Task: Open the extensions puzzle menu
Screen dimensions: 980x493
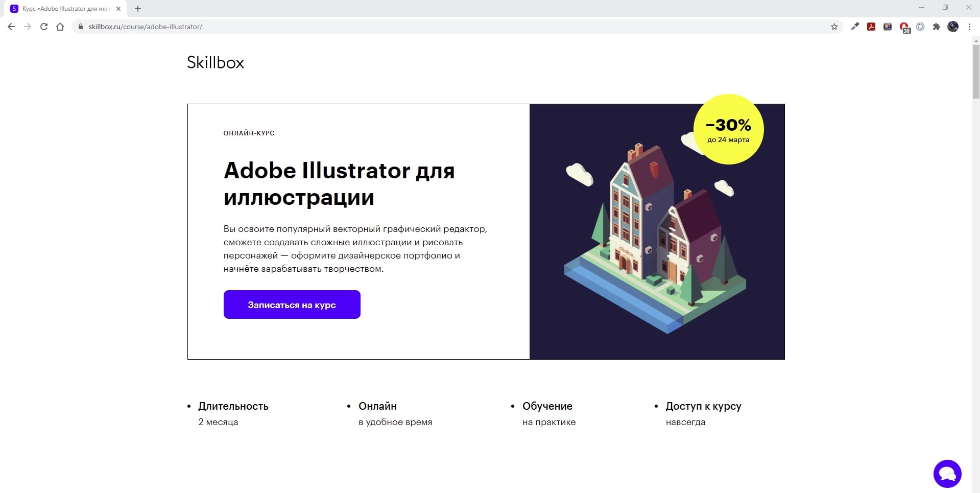Action: (x=937, y=27)
